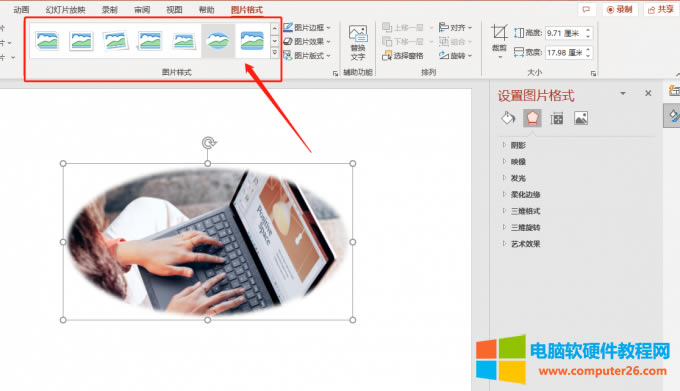Open the size group dialog launcher
The height and width of the screenshot is (391, 680).
coord(593,74)
